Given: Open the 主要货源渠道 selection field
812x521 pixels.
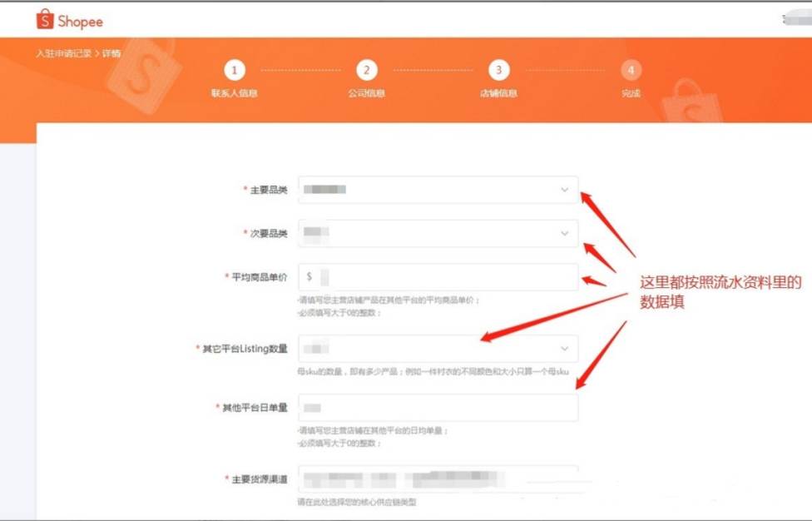Looking at the screenshot, I should 438,479.
